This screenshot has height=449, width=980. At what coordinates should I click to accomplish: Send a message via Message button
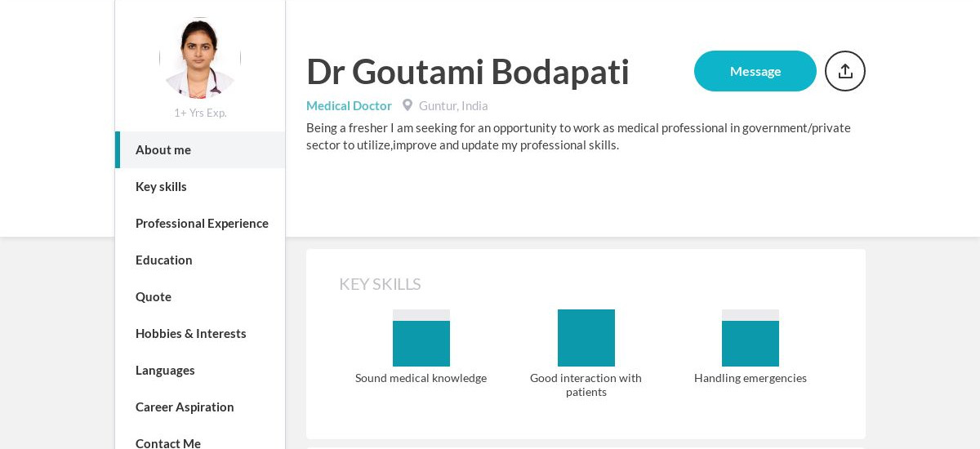point(755,71)
